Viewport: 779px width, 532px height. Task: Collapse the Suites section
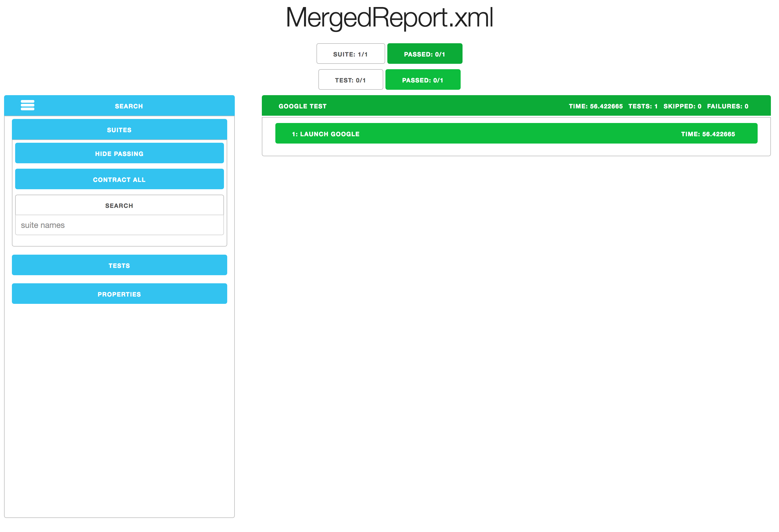pyautogui.click(x=119, y=130)
